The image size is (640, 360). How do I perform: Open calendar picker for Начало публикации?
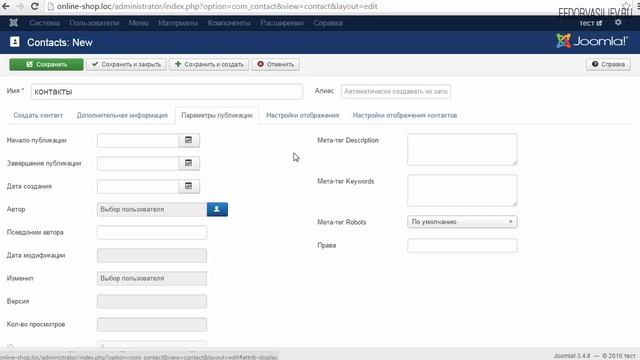[189, 140]
